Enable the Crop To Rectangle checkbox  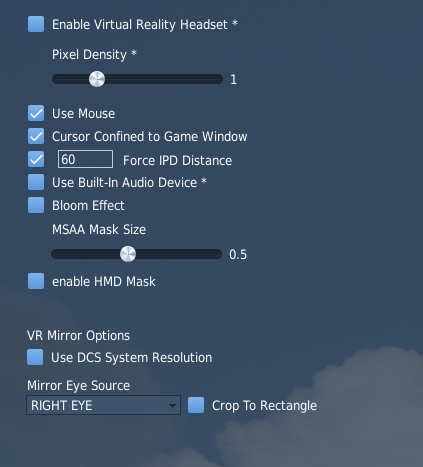coord(196,405)
